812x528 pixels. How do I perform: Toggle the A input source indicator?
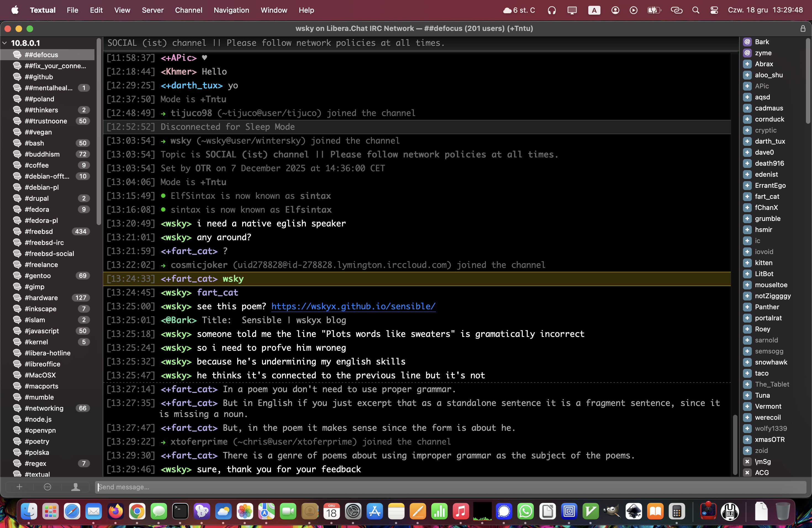click(594, 10)
